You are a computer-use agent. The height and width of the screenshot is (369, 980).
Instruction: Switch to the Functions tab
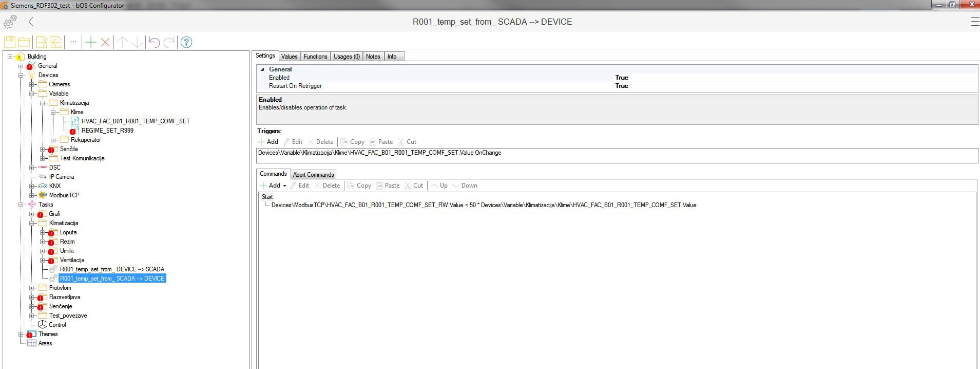[x=315, y=57]
